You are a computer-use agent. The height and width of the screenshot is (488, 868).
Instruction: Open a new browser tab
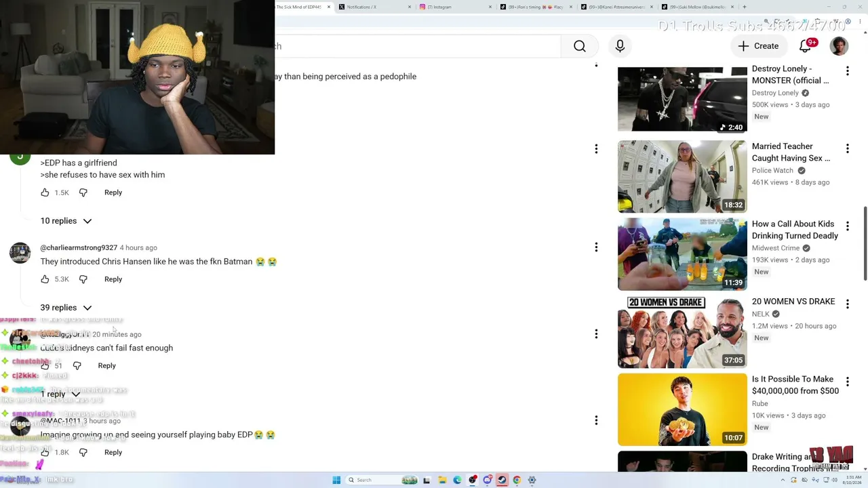pyautogui.click(x=745, y=7)
